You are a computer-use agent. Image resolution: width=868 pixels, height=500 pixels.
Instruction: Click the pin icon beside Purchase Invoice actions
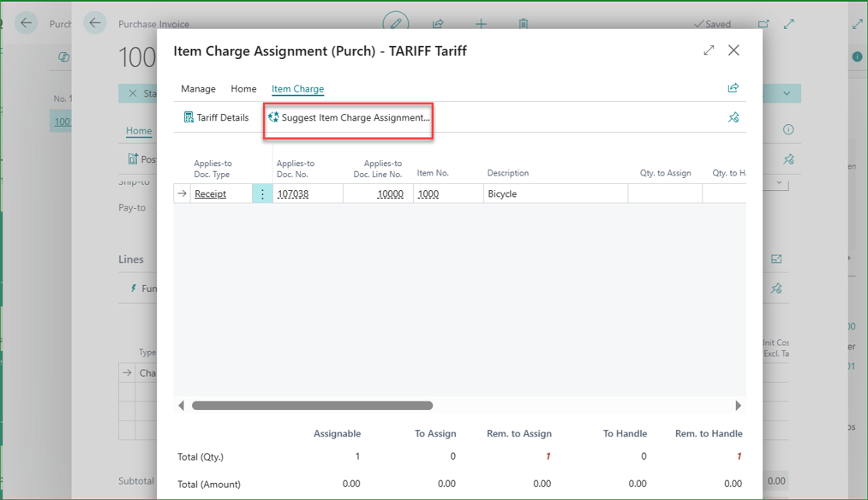(788, 159)
